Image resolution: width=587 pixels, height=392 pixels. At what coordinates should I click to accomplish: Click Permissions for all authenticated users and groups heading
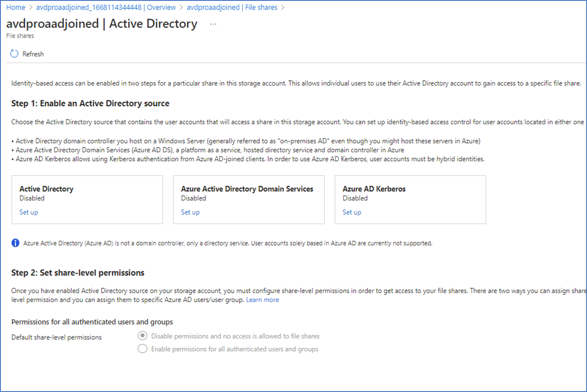92,322
